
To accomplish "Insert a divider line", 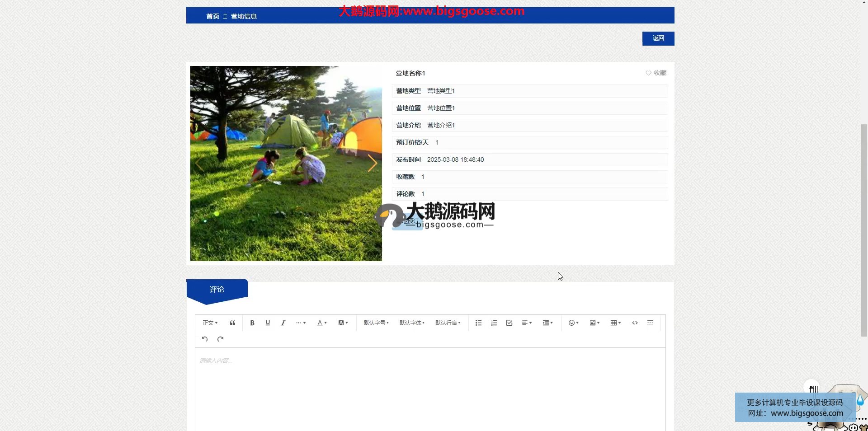I will click(650, 323).
